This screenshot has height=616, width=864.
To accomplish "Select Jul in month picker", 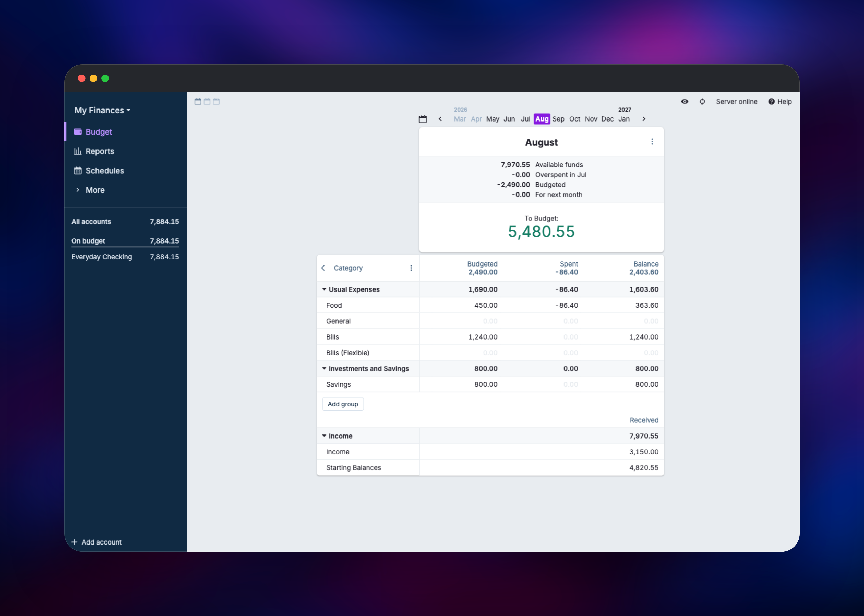I will 525,119.
